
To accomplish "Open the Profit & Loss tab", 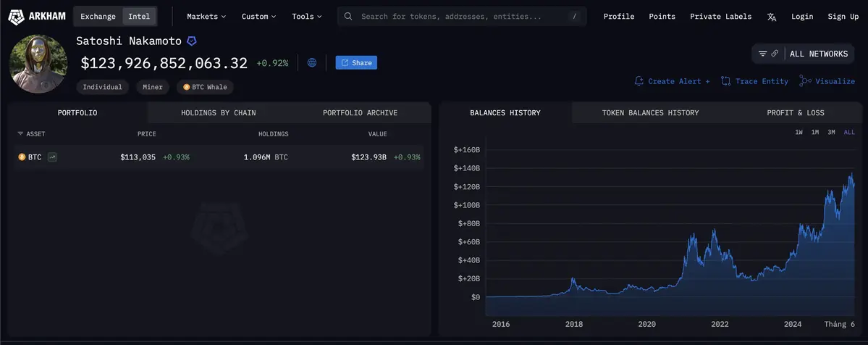I will 795,112.
